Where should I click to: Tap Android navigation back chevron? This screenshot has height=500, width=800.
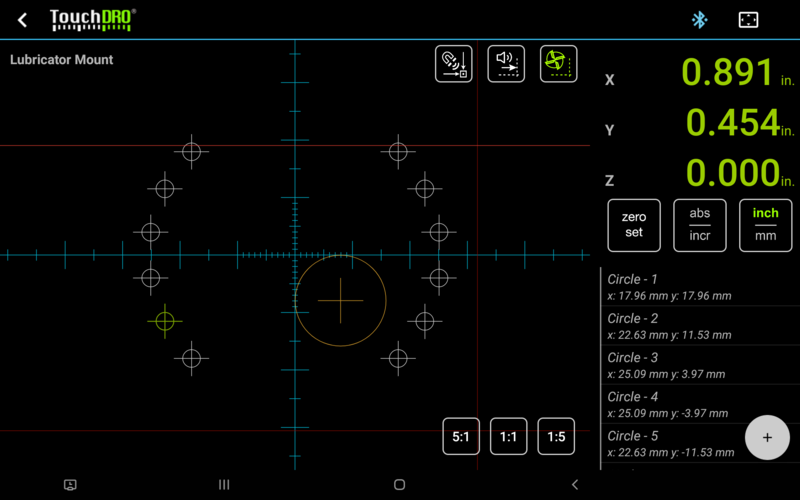coord(575,485)
